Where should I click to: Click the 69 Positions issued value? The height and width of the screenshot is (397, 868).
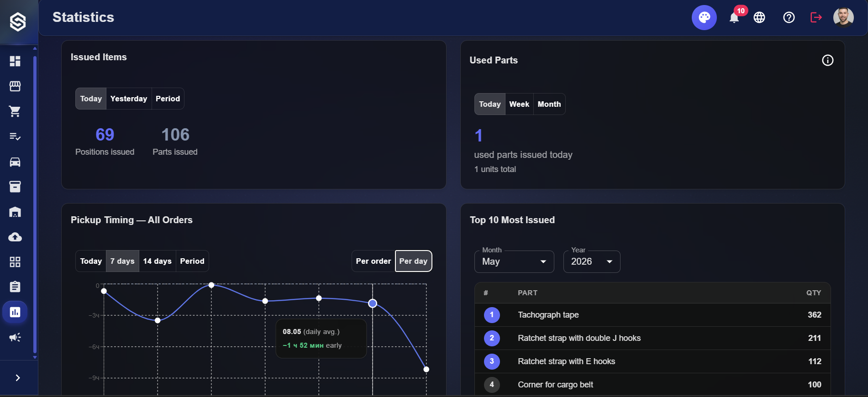tap(105, 135)
